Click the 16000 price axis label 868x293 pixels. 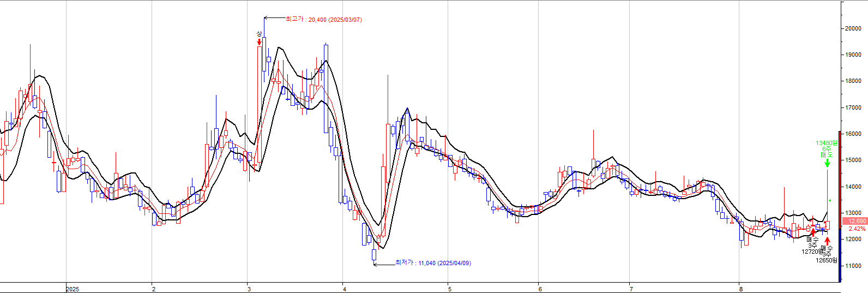click(853, 134)
